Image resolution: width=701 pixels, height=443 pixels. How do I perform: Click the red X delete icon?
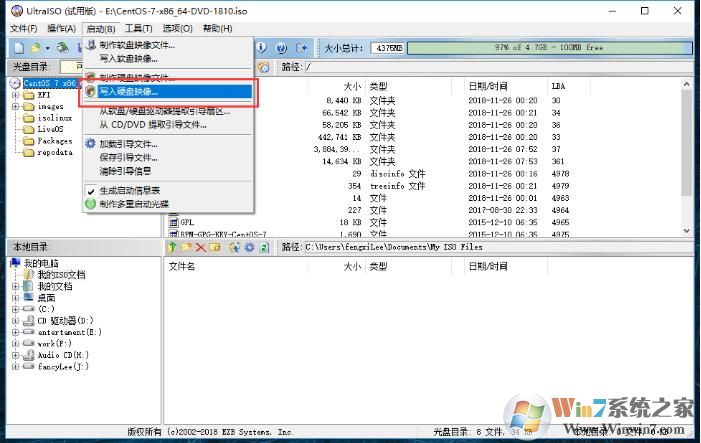[x=201, y=246]
